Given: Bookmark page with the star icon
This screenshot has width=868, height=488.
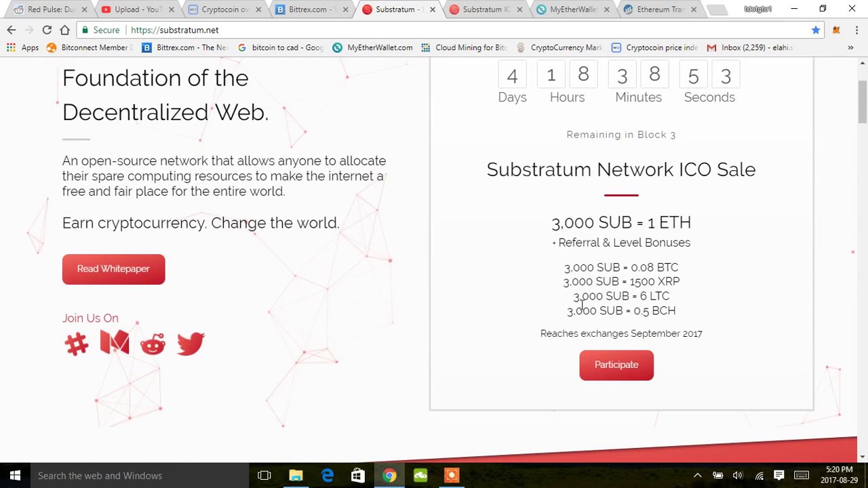Looking at the screenshot, I should tap(816, 30).
